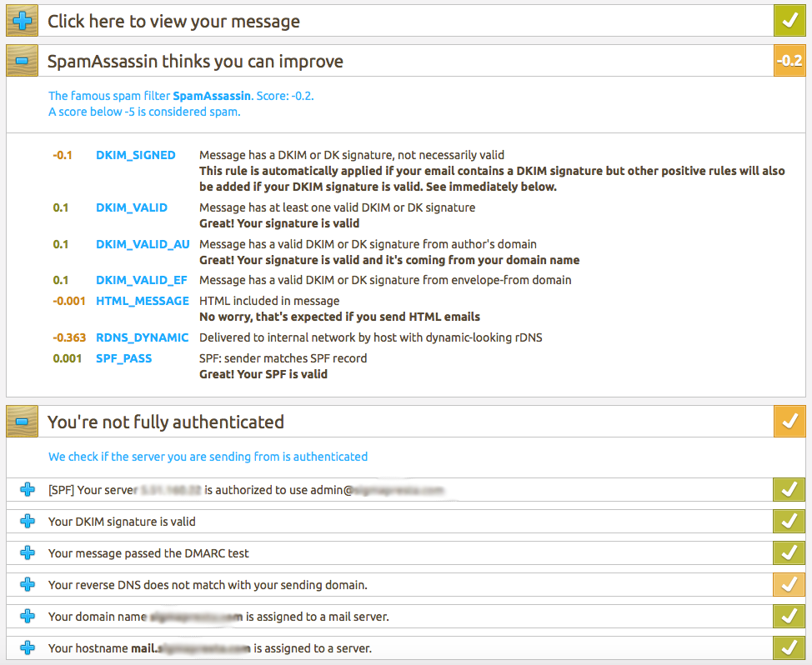Click the green checkmark on DKIM signature row

(788, 522)
